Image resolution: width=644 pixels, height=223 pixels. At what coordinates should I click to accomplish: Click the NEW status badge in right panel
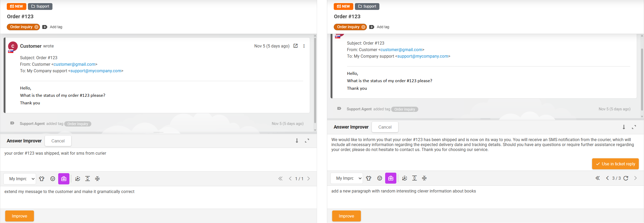[343, 6]
